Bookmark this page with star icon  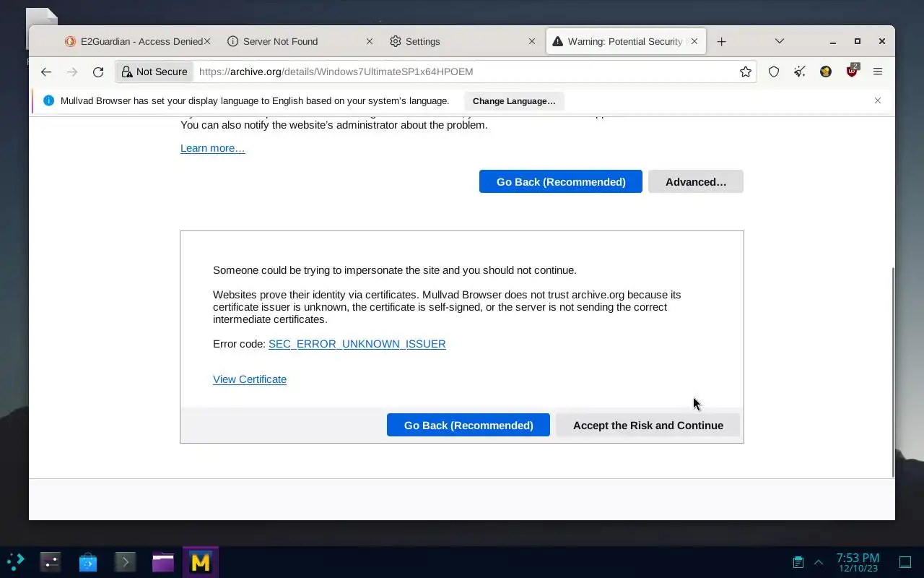[x=746, y=72]
